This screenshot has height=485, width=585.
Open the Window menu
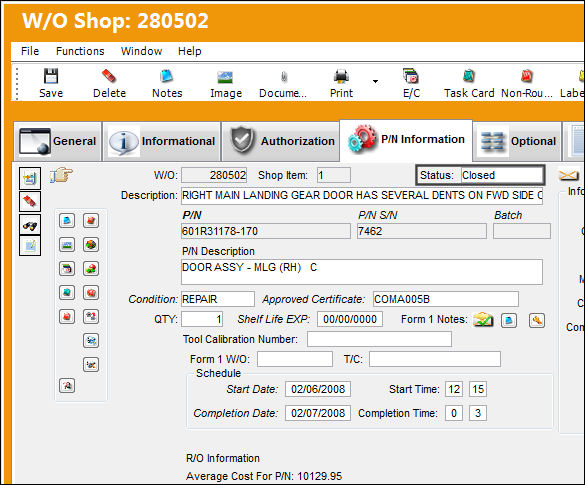pyautogui.click(x=141, y=51)
